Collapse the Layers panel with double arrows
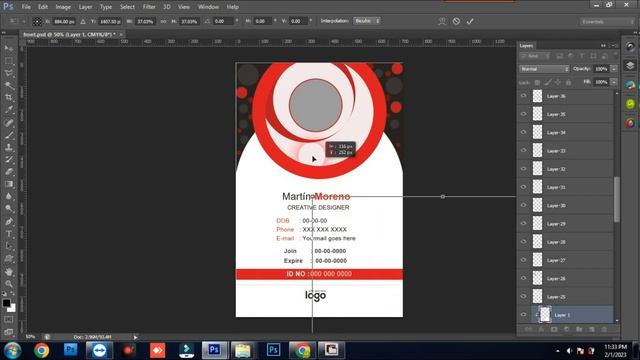The image size is (640, 360). (x=603, y=46)
